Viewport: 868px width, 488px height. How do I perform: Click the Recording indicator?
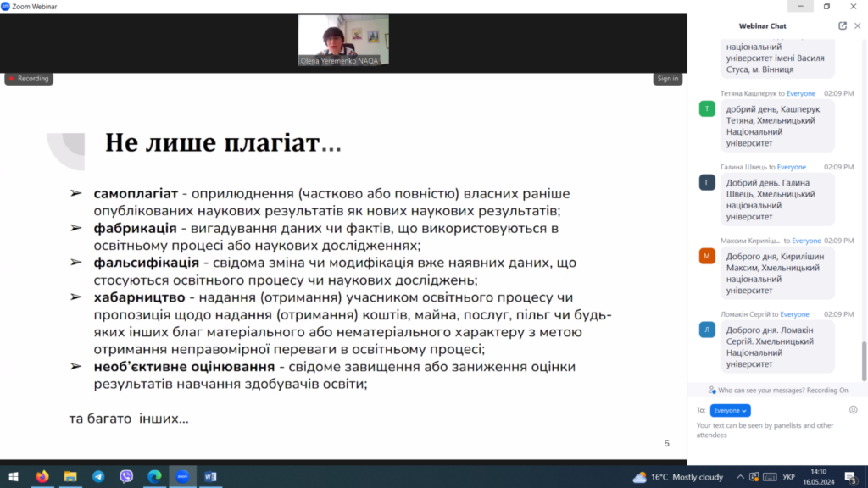pos(29,79)
